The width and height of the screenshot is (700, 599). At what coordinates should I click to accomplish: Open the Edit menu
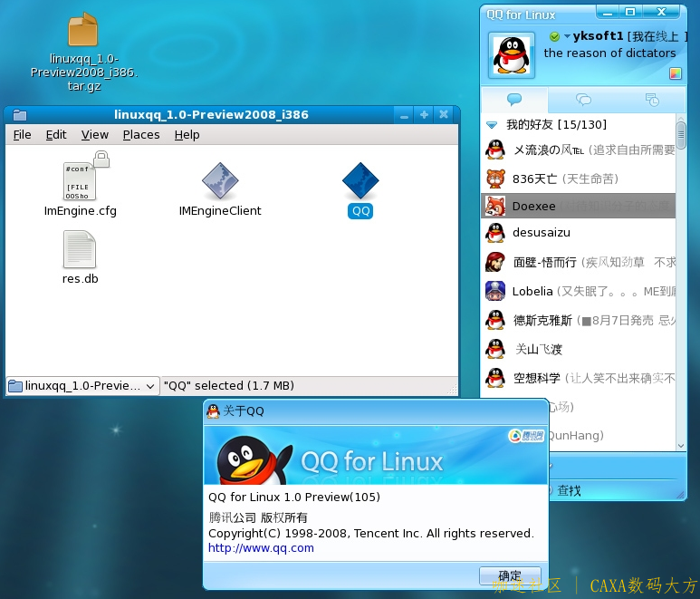pos(56,135)
